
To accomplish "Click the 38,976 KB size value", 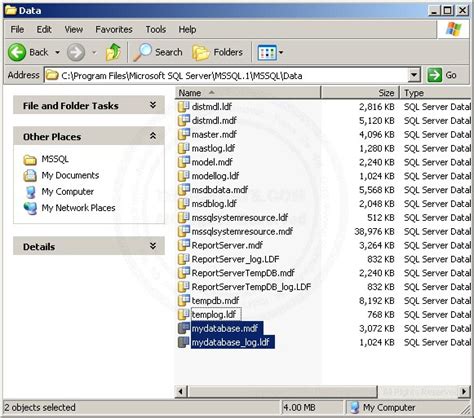I will pyautogui.click(x=374, y=231).
